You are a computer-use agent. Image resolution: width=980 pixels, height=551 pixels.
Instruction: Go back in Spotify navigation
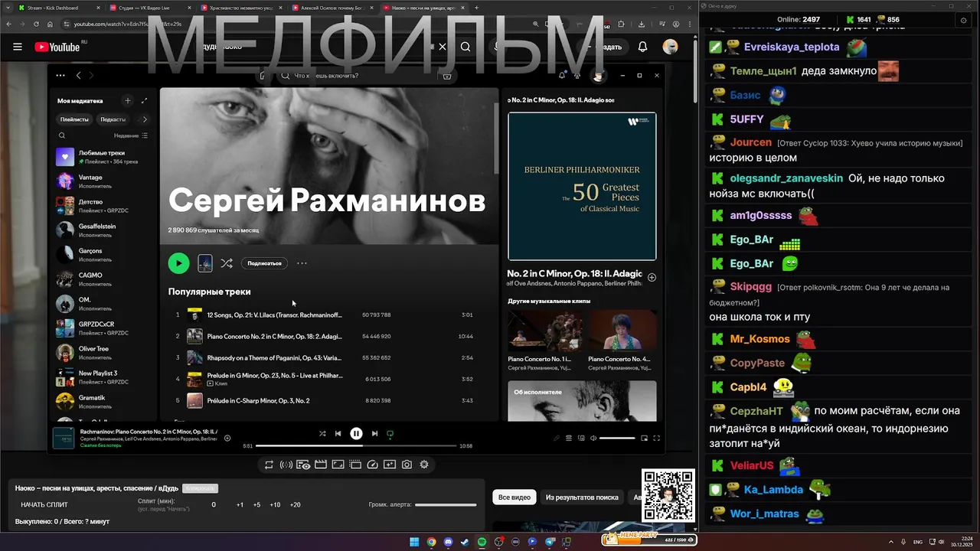[x=78, y=75]
